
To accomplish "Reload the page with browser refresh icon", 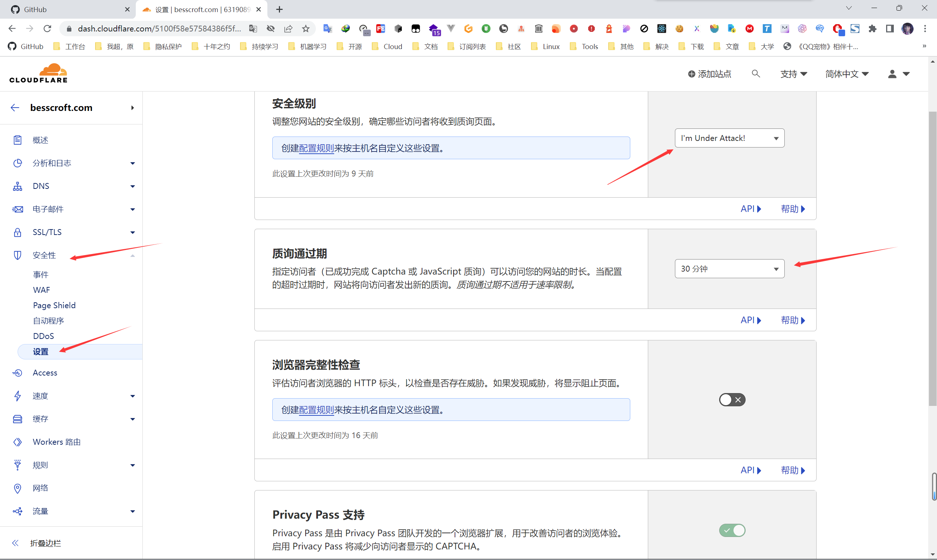I will (x=47, y=29).
